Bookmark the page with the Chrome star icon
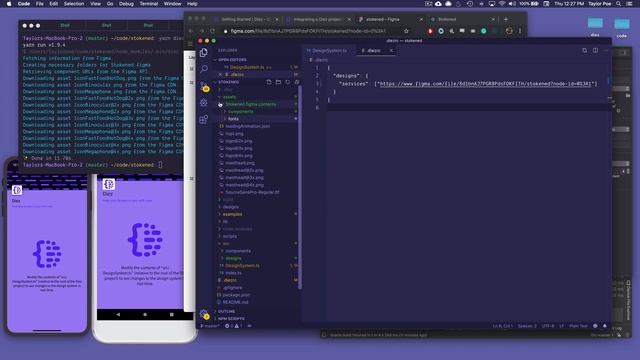Screen dimensions: 640x360 tap(406, 31)
